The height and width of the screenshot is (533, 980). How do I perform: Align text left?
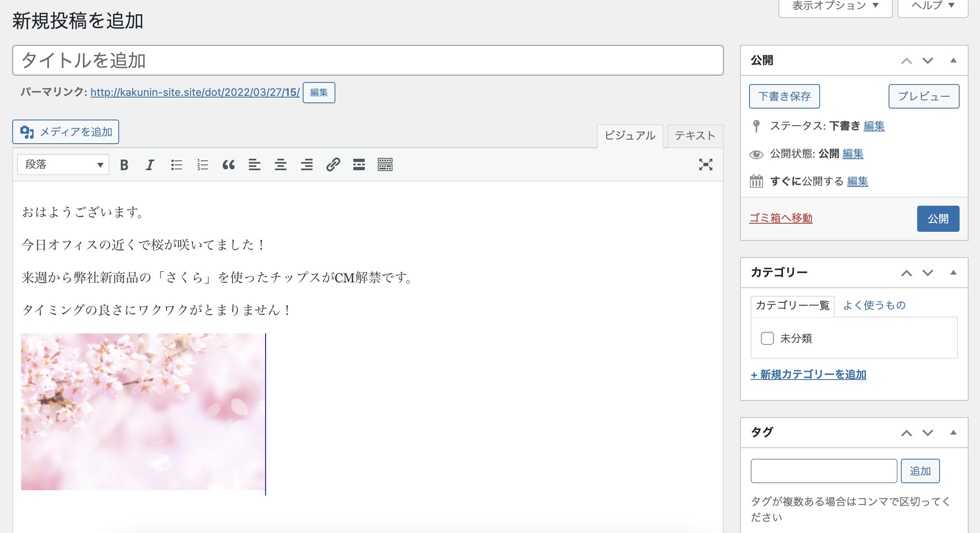pyautogui.click(x=255, y=165)
